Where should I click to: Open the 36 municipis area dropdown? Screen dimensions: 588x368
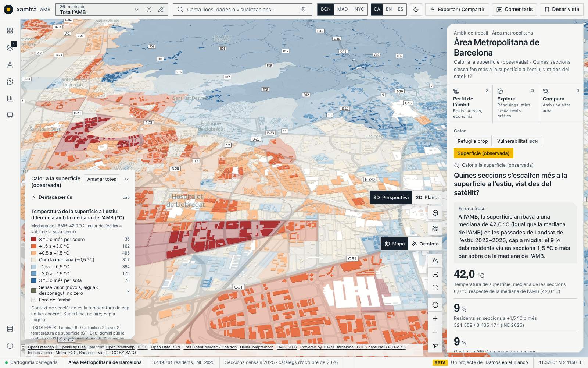point(99,10)
